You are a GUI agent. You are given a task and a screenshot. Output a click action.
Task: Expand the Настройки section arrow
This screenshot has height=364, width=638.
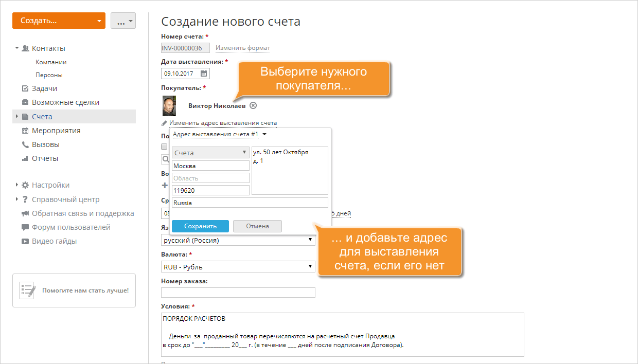[x=17, y=185]
